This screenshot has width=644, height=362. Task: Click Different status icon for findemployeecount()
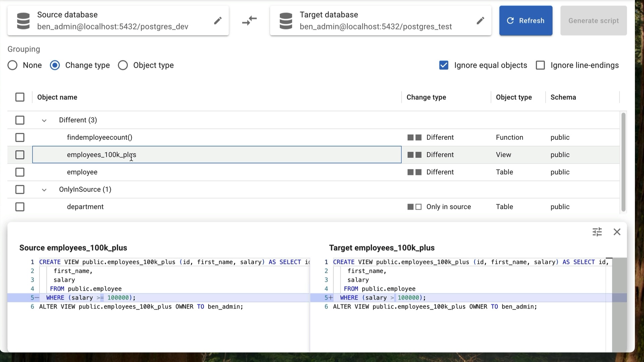pos(414,137)
